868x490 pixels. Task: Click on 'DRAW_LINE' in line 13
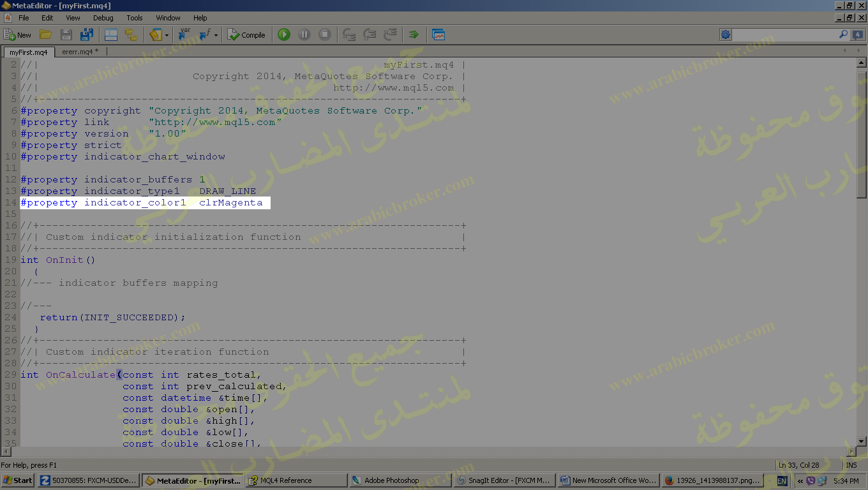(228, 191)
